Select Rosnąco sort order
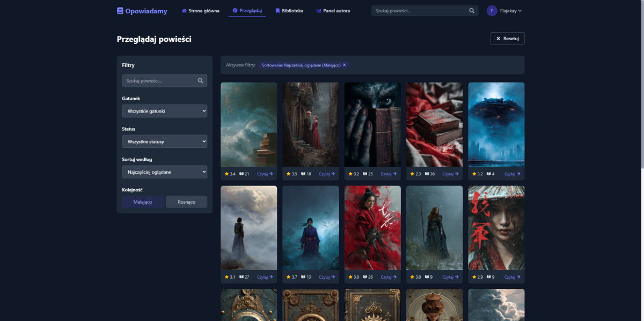The image size is (644, 321). (x=186, y=202)
